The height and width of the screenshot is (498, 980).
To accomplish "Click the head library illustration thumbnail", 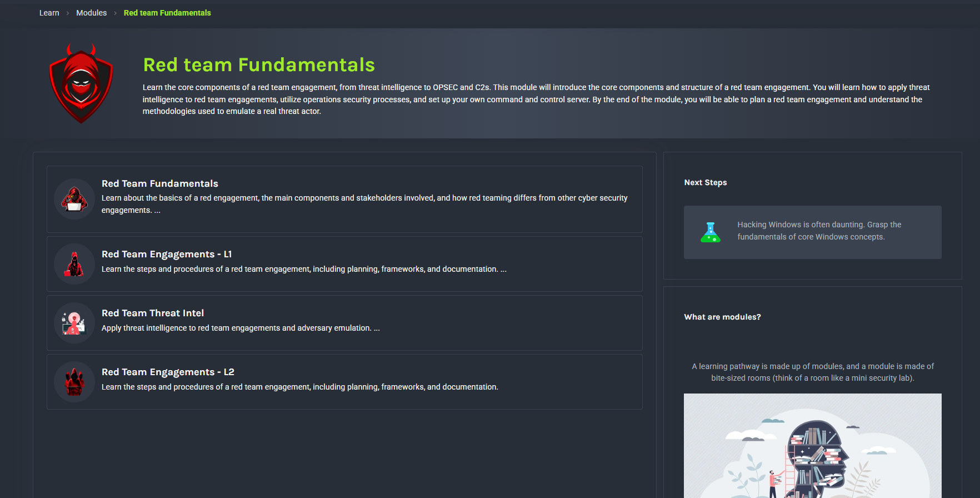I will [813, 446].
